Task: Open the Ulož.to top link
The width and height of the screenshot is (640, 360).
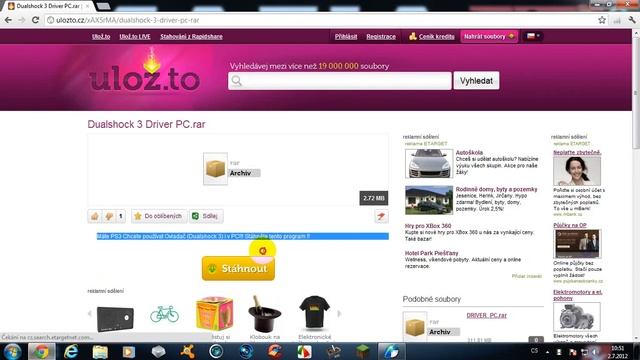Action: pyautogui.click(x=101, y=36)
